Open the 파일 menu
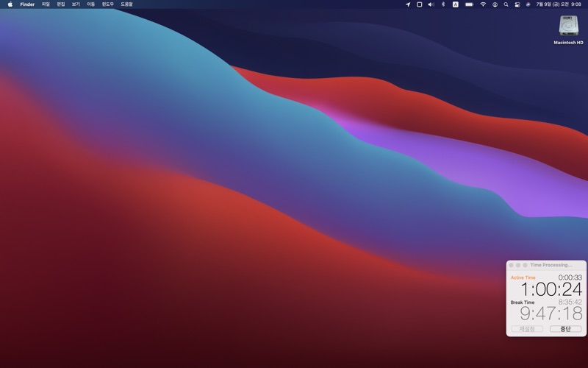The image size is (588, 368). click(x=46, y=4)
